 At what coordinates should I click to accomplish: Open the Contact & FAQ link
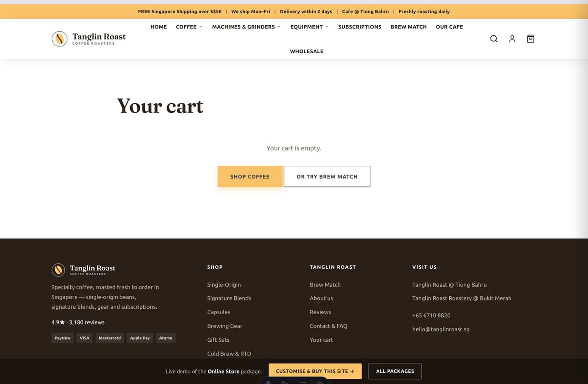click(x=328, y=326)
